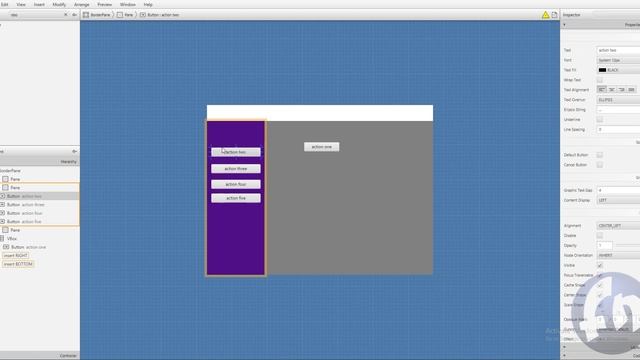Open the Alignment CENTER_LEFT dropdown
The width and height of the screenshot is (640, 360).
pos(618,226)
